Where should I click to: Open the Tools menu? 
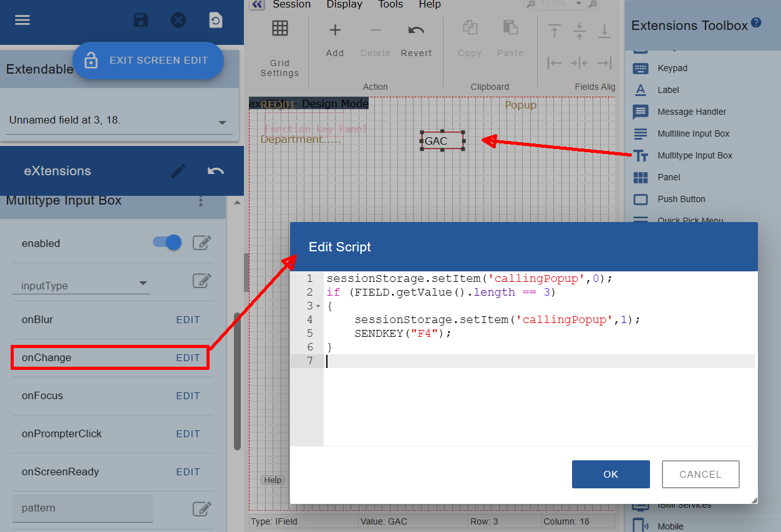pyautogui.click(x=390, y=5)
